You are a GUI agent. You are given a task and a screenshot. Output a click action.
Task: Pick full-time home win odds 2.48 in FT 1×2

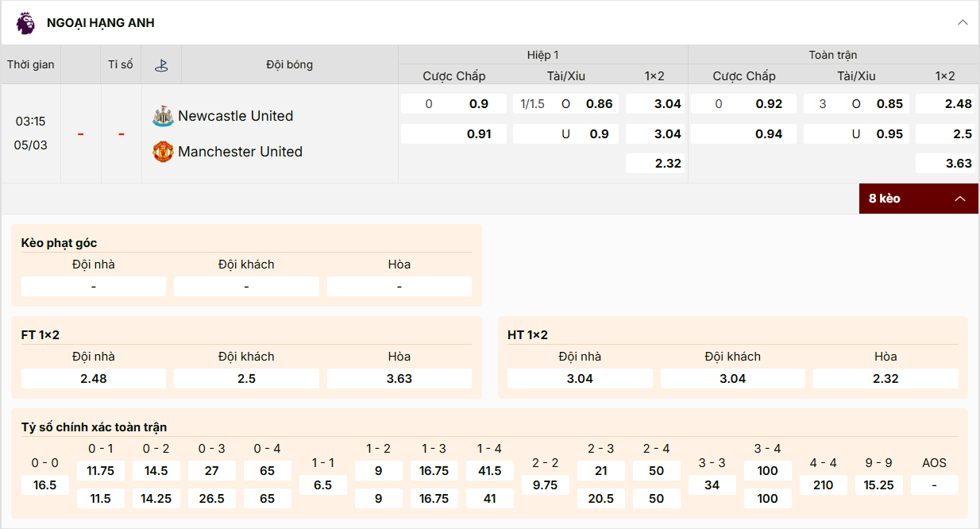coord(94,379)
